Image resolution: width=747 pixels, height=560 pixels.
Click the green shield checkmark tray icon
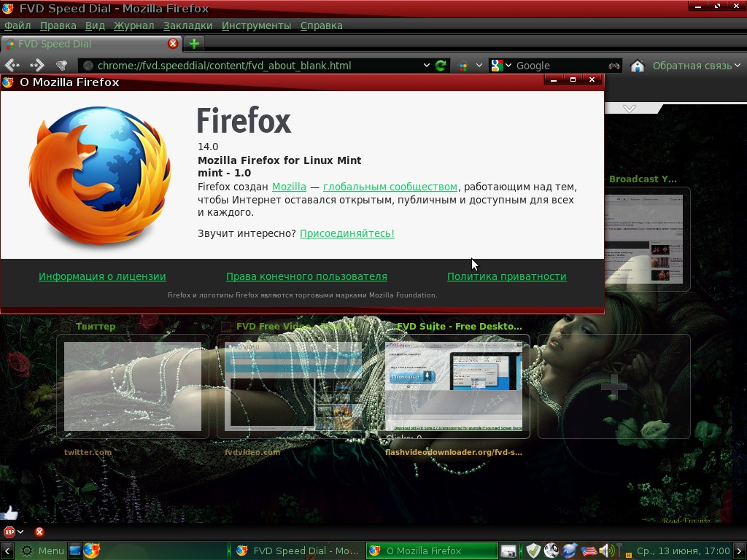tap(533, 551)
